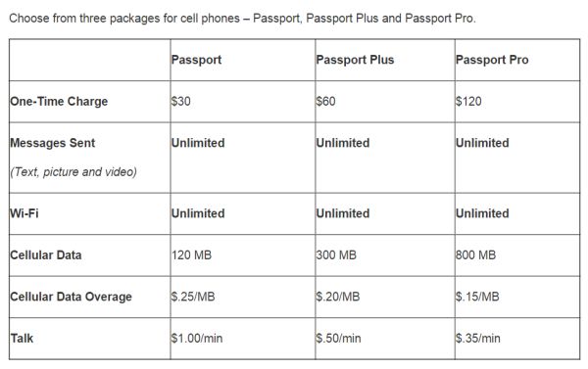Click the $.35/min talk rate

point(478,338)
